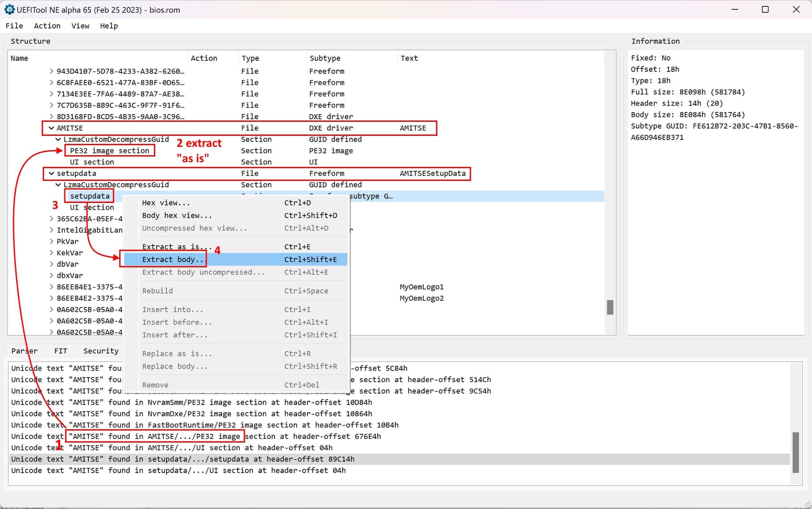Expand the 365C62BA-05EF tree item
This screenshot has width=812, height=509.
(51, 219)
